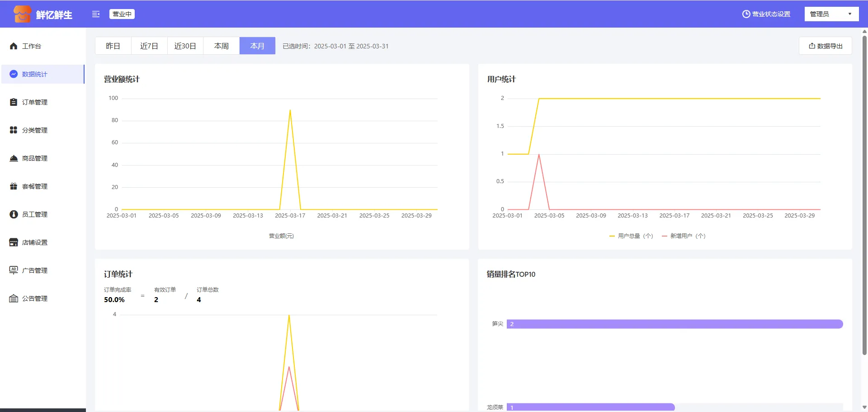Image resolution: width=868 pixels, height=412 pixels.
Task: Click the sidebar collapse hamburger icon
Action: point(95,14)
